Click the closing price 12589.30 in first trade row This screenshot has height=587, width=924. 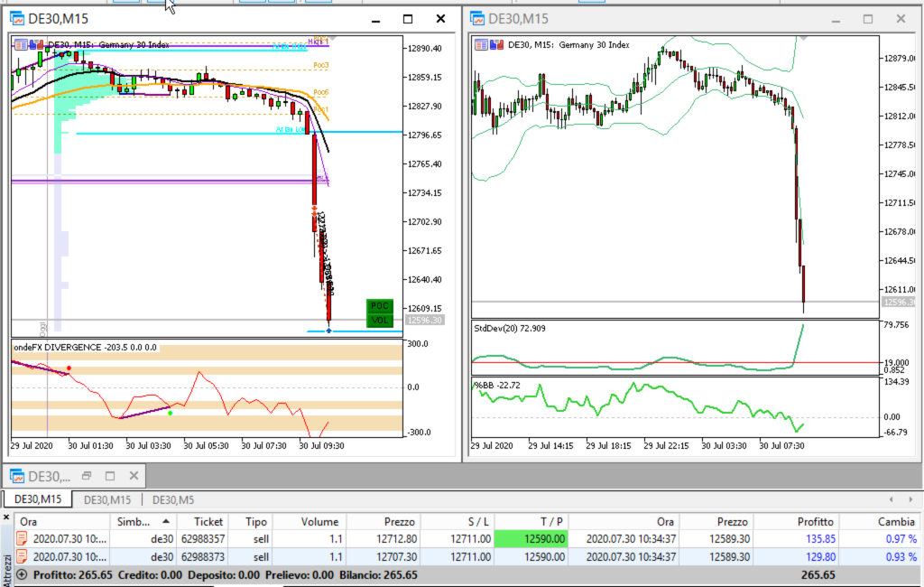tap(729, 538)
